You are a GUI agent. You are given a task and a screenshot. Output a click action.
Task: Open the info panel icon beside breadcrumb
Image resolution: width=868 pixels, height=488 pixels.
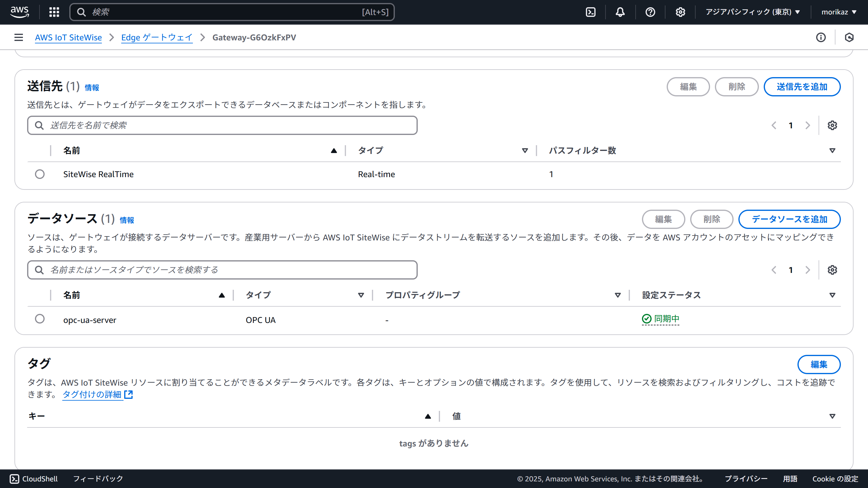[821, 37]
